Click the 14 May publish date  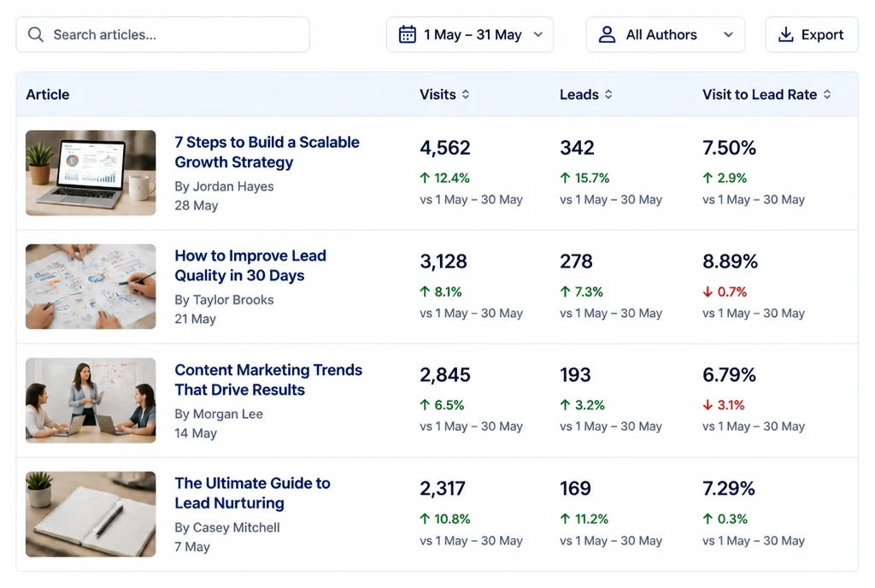(196, 433)
